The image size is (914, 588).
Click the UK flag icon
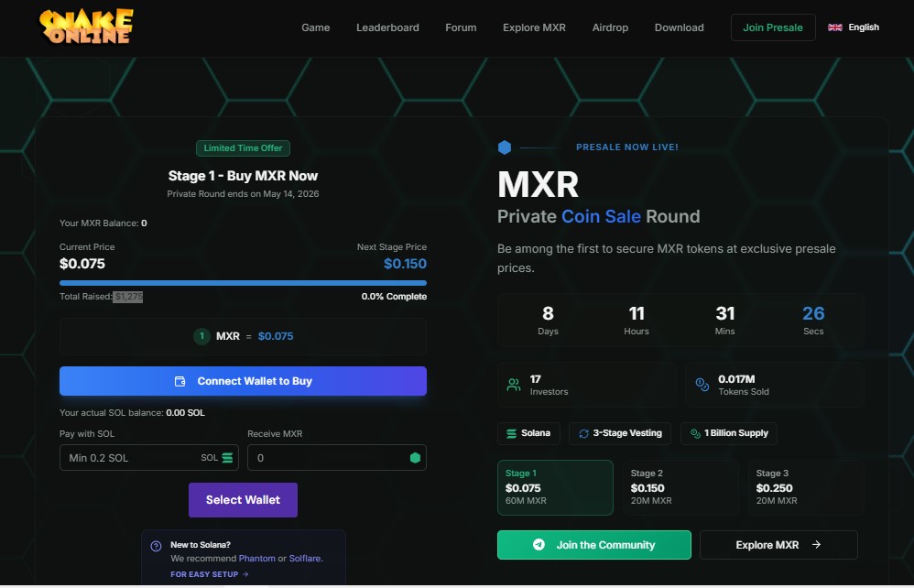[834, 27]
